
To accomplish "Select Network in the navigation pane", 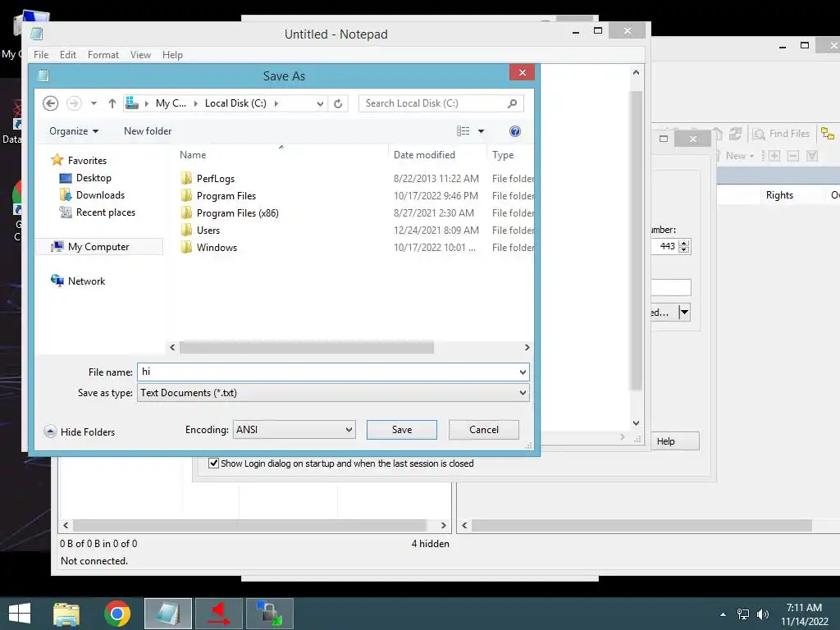I will point(78,281).
